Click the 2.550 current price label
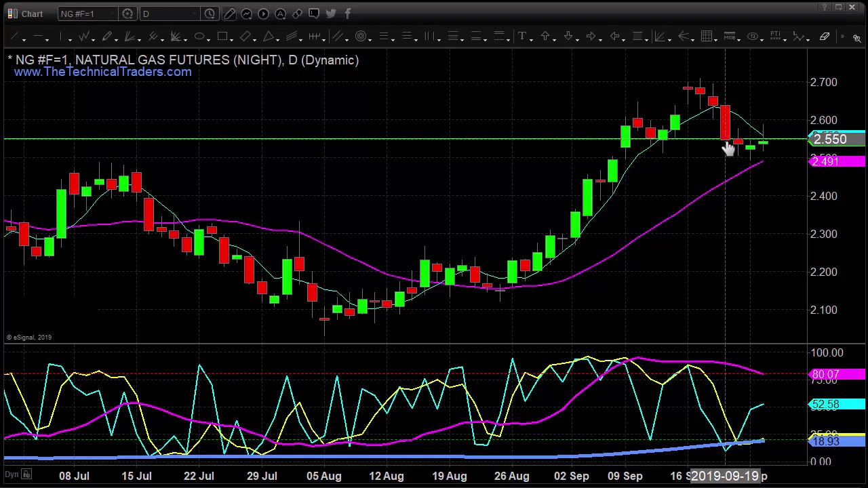The height and width of the screenshot is (488, 868). [x=837, y=139]
